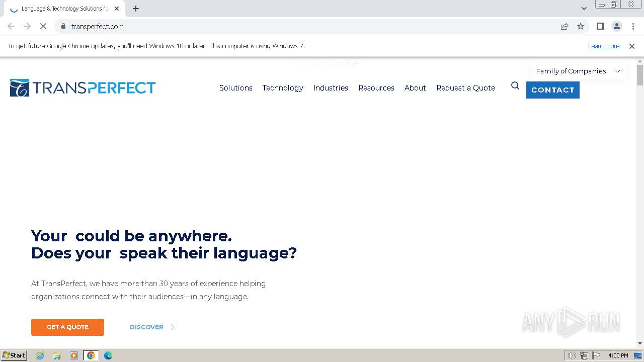Screen dimensions: 644x362
Task: Click the network tray icon
Action: (x=584, y=355)
